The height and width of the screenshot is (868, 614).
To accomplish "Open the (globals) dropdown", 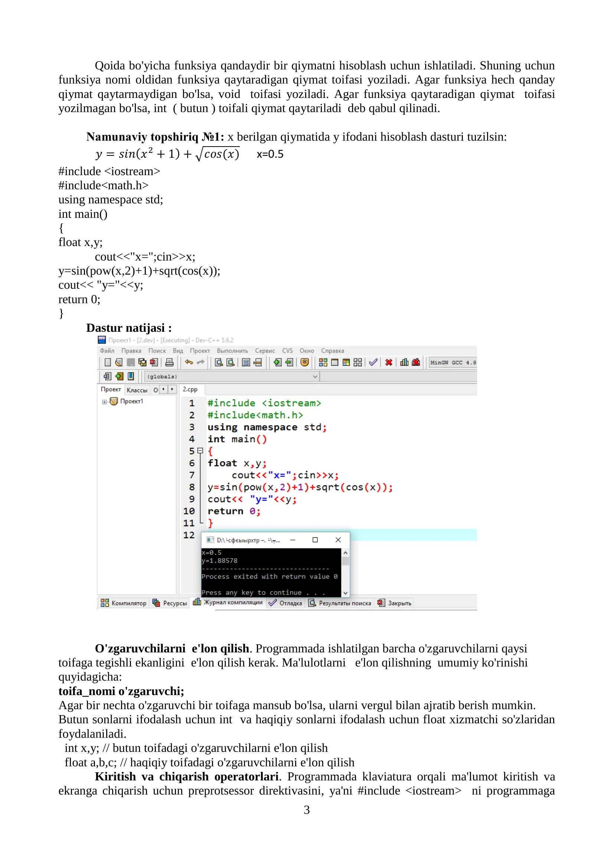I will [232, 377].
